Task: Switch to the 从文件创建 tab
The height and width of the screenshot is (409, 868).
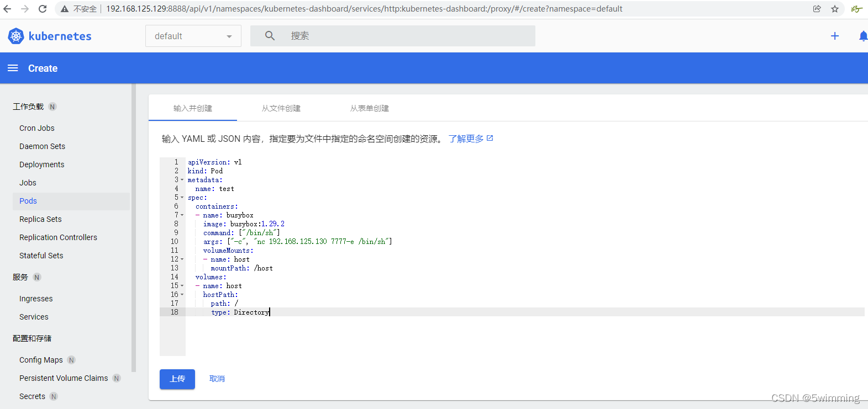Action: (281, 108)
